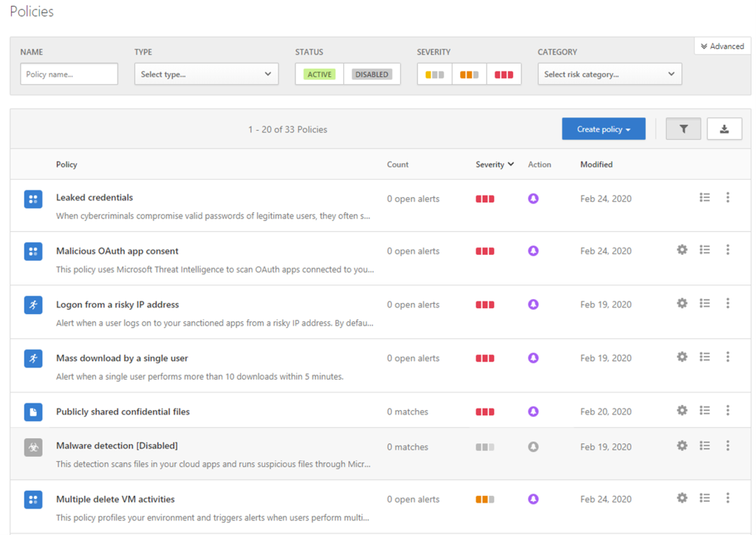Open the Publicly shared confidential files policy
Screen dimensions: 756x535
point(123,412)
